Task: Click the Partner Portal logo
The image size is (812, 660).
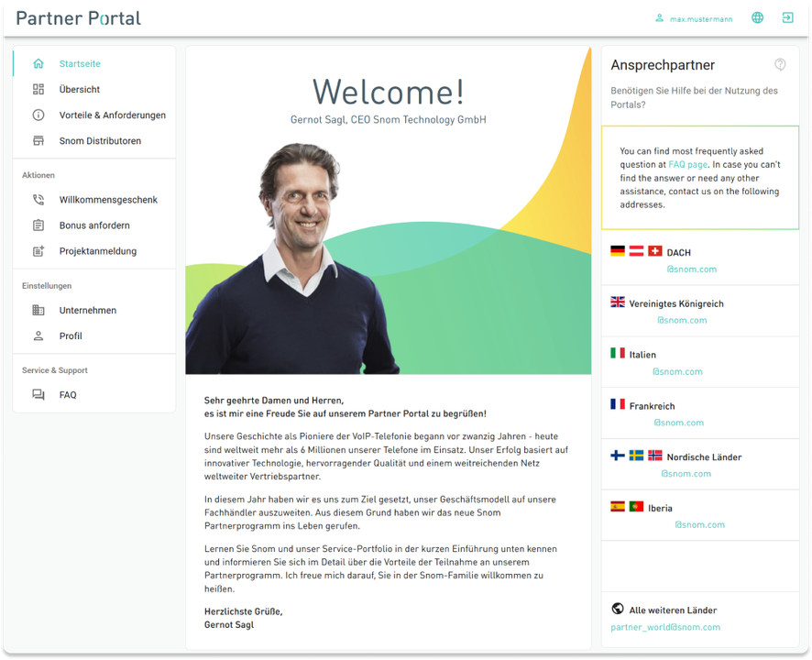Action: pyautogui.click(x=79, y=18)
